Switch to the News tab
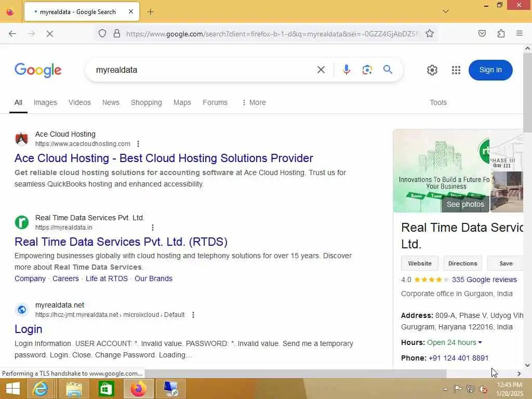 pos(111,102)
